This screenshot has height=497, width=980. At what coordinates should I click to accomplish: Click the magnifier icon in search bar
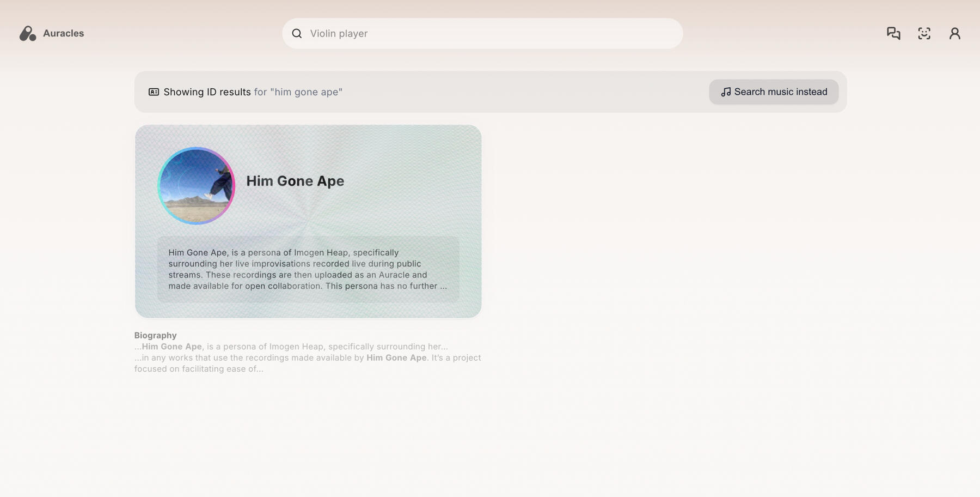click(297, 34)
